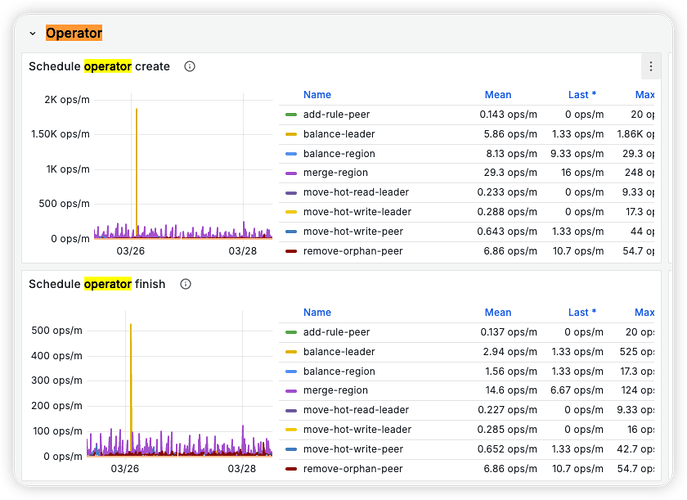Viewport: 687px width, 500px height.
Task: Click the Schedule operator finish title
Action: [97, 284]
